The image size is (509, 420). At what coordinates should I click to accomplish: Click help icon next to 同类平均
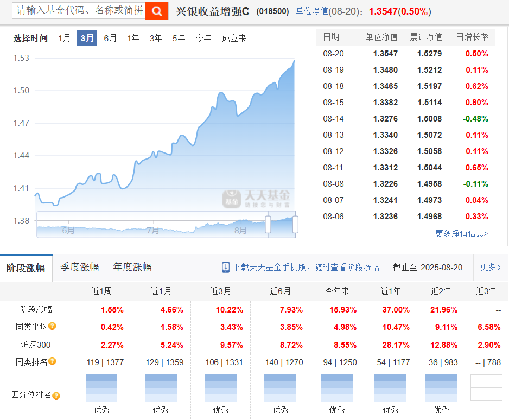click(x=52, y=326)
